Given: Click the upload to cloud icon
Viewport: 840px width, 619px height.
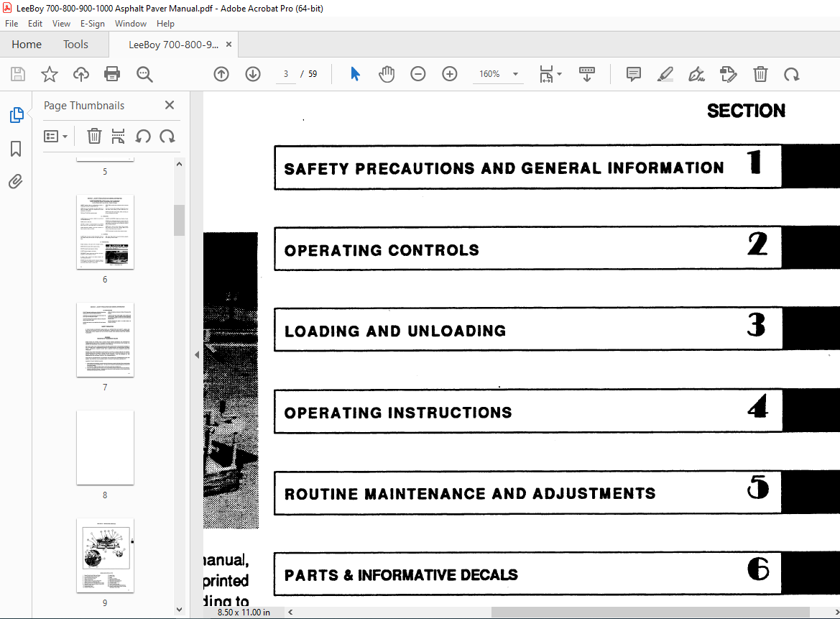Looking at the screenshot, I should pyautogui.click(x=81, y=74).
